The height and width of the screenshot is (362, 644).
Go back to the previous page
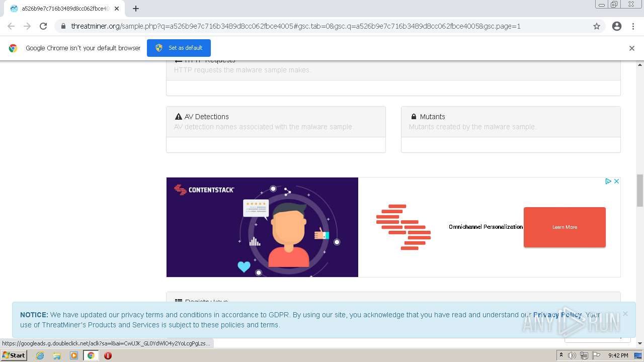[x=11, y=26]
